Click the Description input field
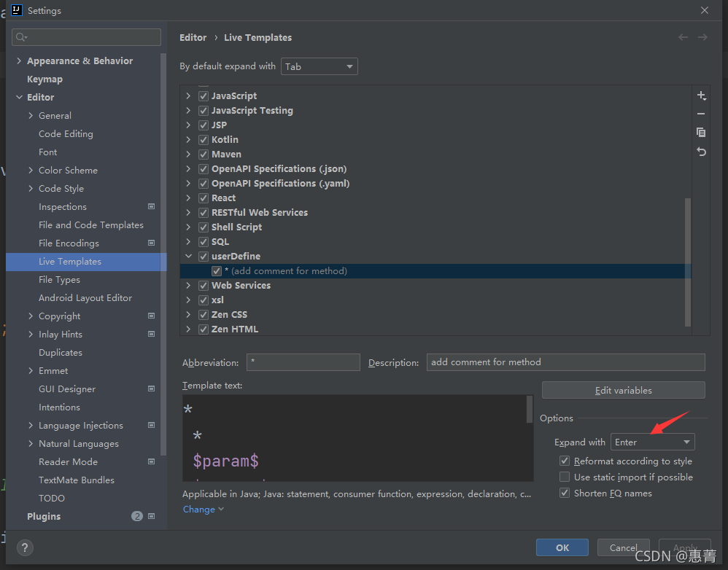 point(565,362)
